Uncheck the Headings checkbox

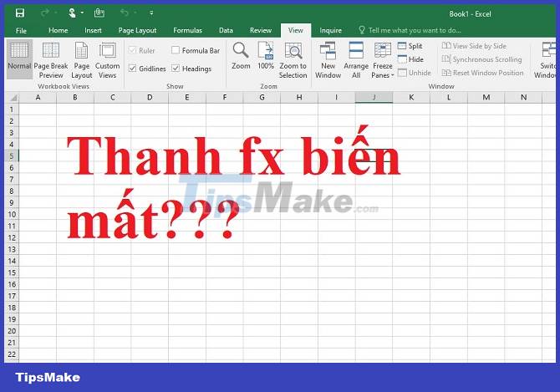click(176, 69)
